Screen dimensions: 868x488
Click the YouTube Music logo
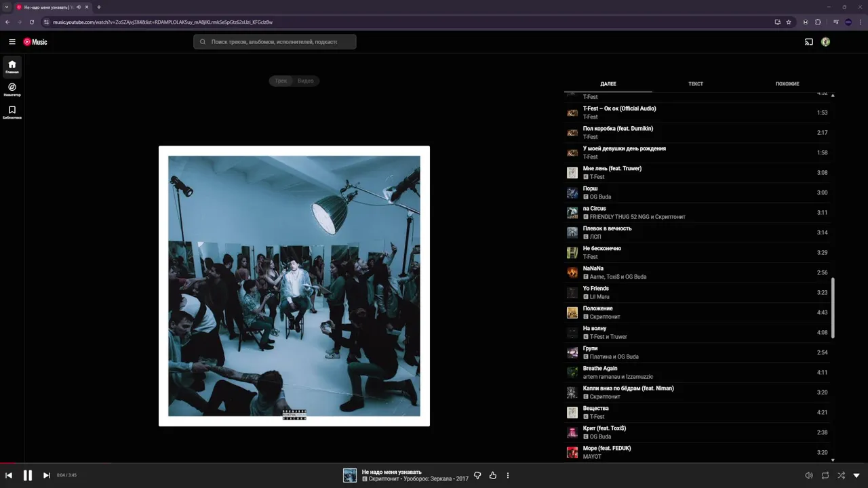(35, 42)
